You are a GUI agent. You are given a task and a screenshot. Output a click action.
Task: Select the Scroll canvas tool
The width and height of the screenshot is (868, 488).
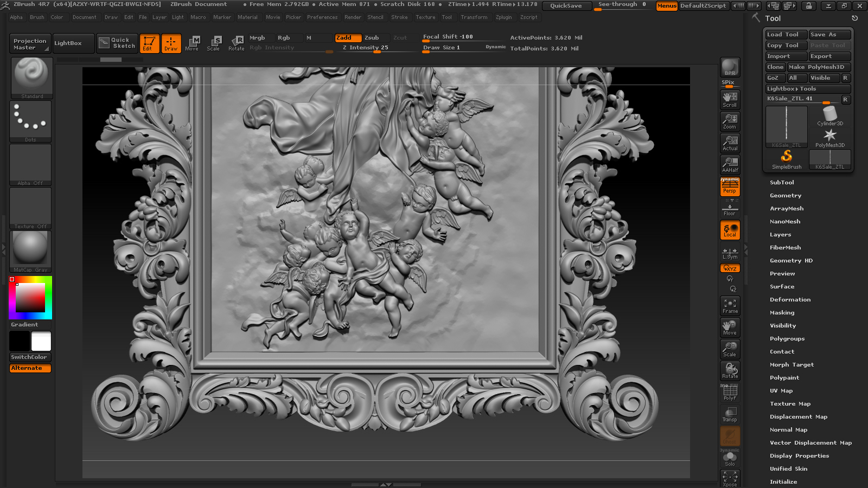coord(730,99)
